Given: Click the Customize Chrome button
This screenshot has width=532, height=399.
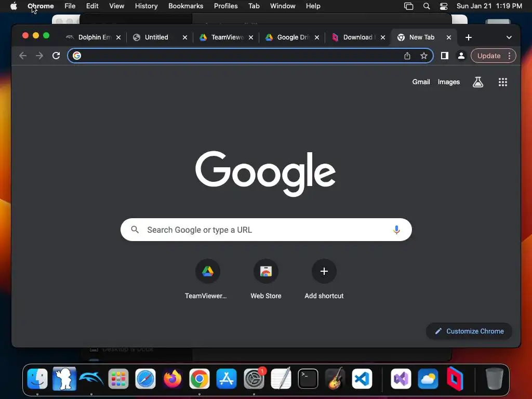Looking at the screenshot, I should (469, 331).
